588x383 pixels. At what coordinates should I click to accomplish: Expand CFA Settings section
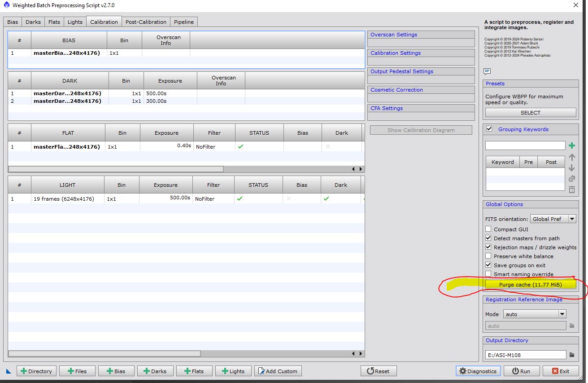click(421, 108)
